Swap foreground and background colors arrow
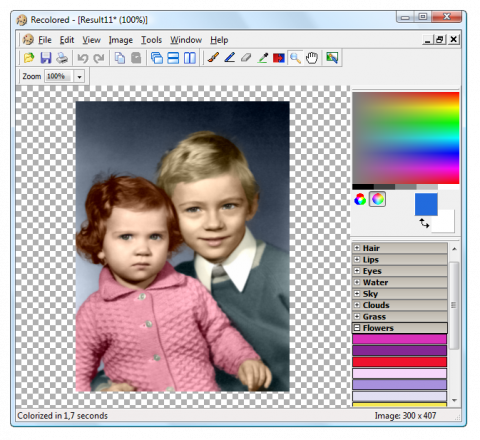Image resolution: width=480 pixels, height=440 pixels. point(424,223)
